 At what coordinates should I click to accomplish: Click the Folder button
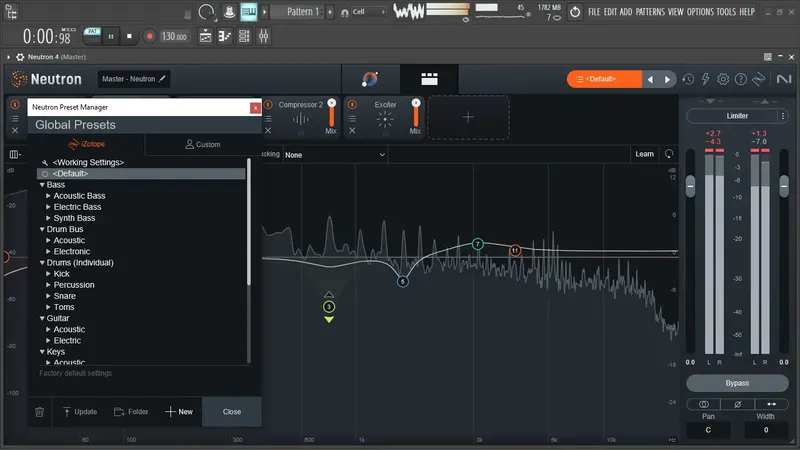pyautogui.click(x=131, y=412)
